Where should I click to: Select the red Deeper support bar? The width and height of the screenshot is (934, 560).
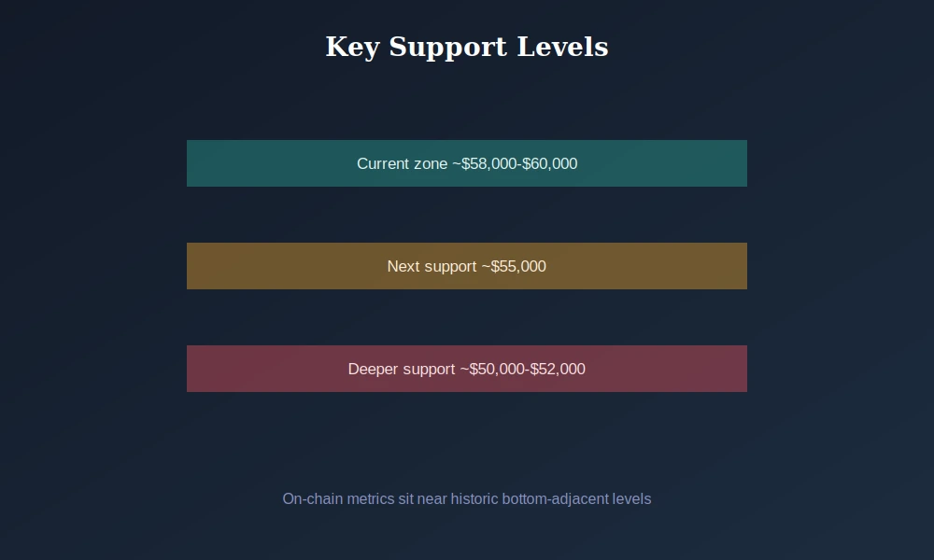[x=466, y=369]
